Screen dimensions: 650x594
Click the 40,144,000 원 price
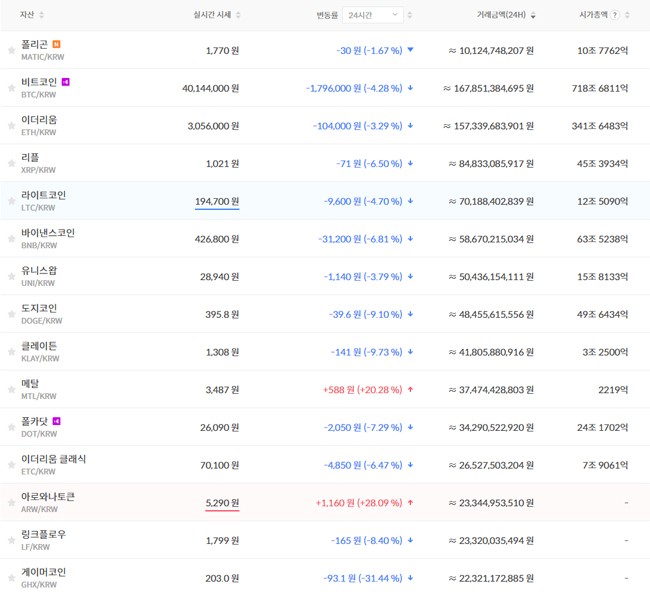click(x=211, y=88)
